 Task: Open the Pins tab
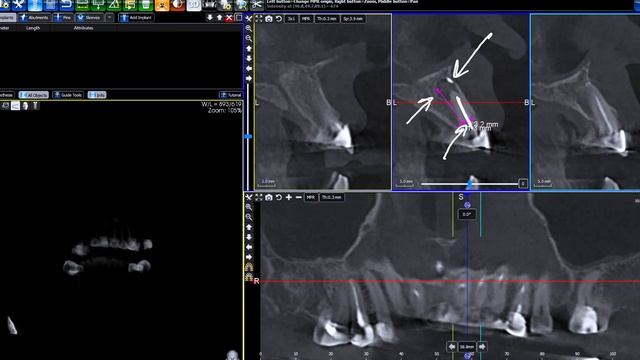pos(62,18)
